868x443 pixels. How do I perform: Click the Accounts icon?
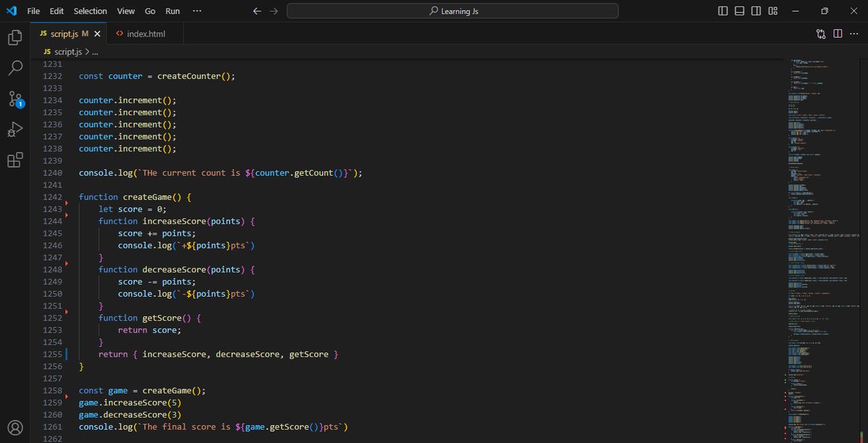coord(15,428)
